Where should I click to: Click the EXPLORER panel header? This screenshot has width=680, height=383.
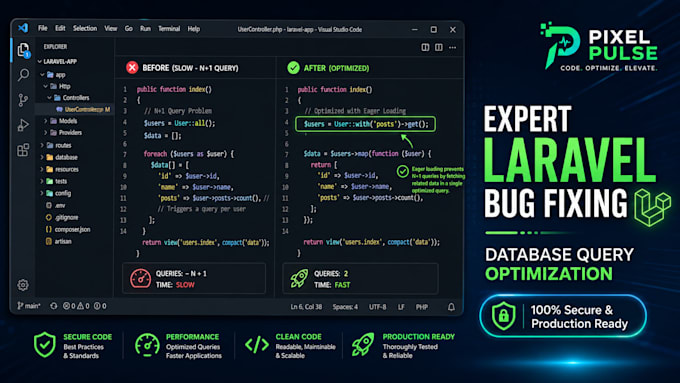point(55,46)
